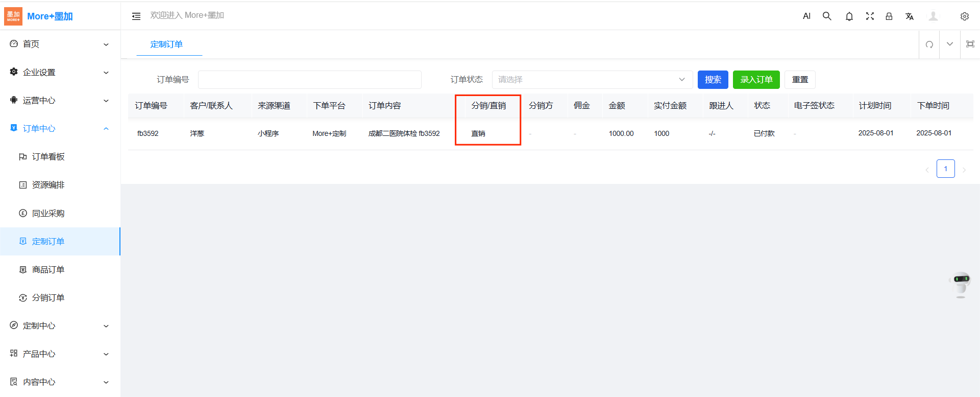The height and width of the screenshot is (397, 980).
Task: Click the lock screen icon
Action: [x=889, y=16]
